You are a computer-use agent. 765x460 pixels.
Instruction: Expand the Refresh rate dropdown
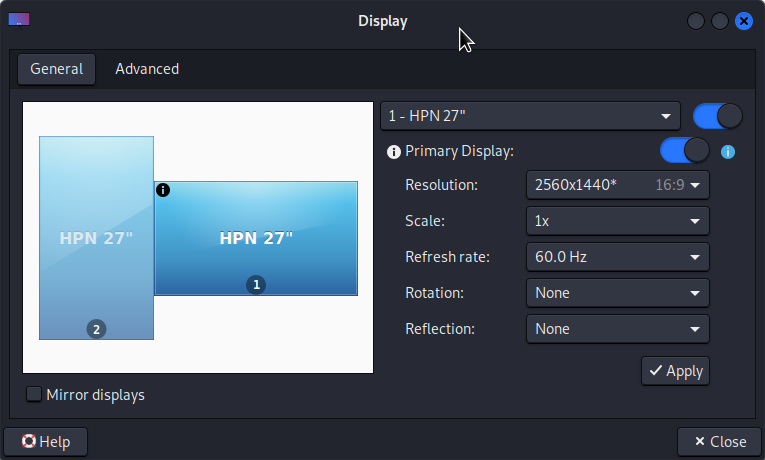tap(617, 257)
